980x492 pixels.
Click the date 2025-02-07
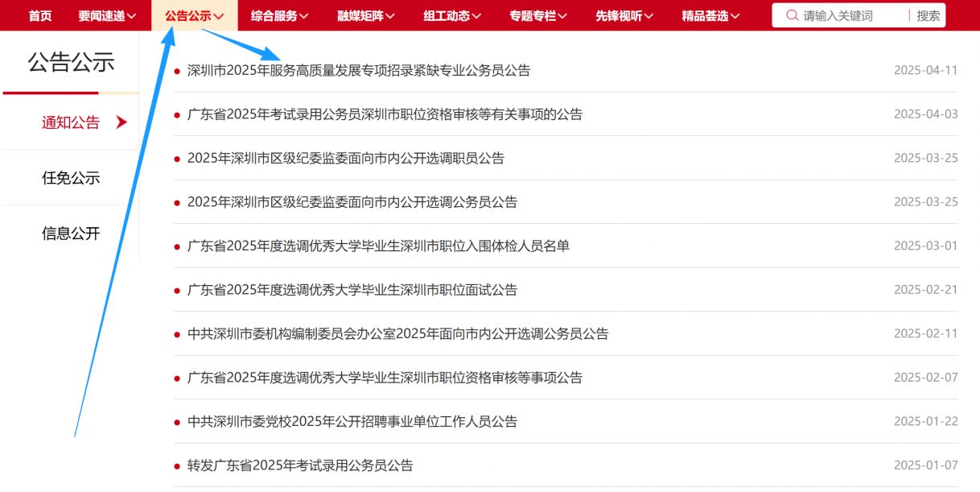pyautogui.click(x=926, y=378)
